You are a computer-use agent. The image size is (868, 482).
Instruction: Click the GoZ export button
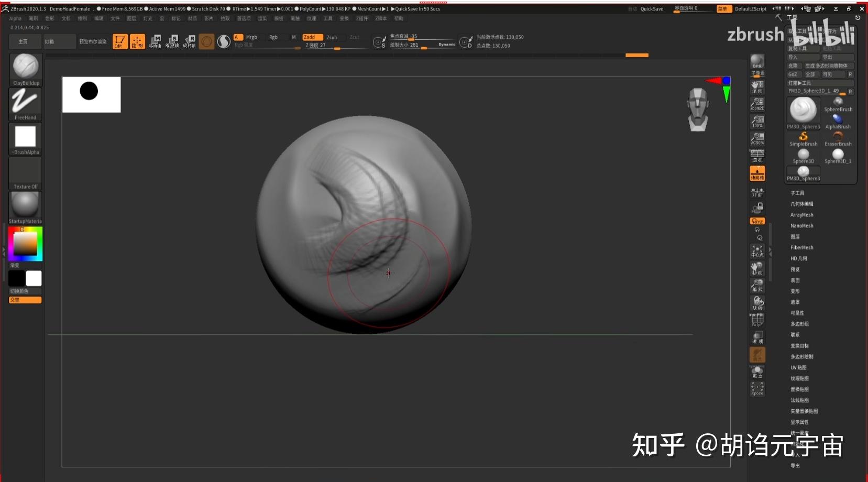tap(793, 74)
